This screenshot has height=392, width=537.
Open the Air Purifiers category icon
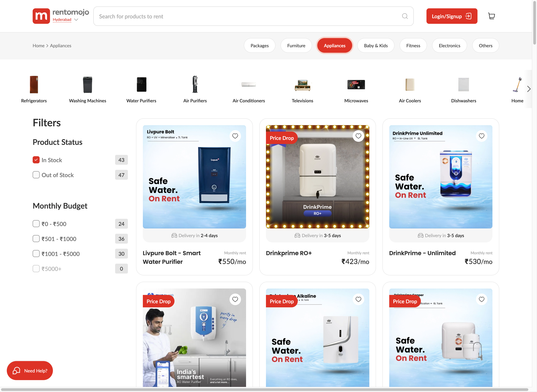tap(195, 84)
